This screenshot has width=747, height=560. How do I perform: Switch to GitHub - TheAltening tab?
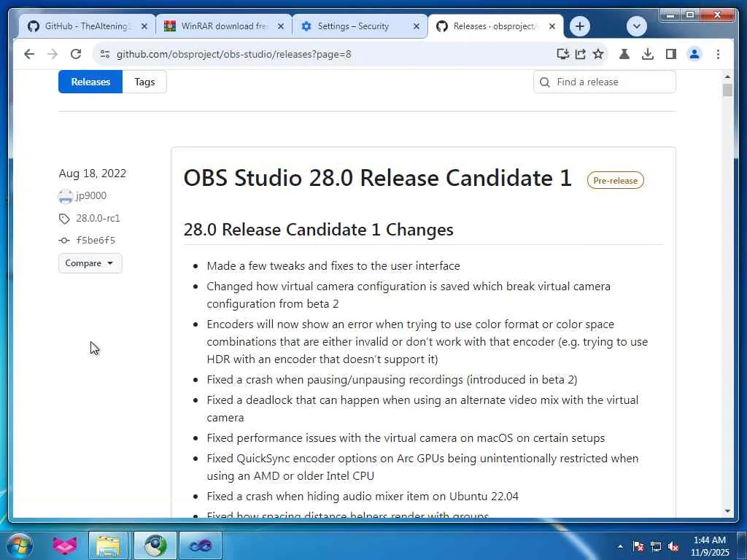coord(86,26)
